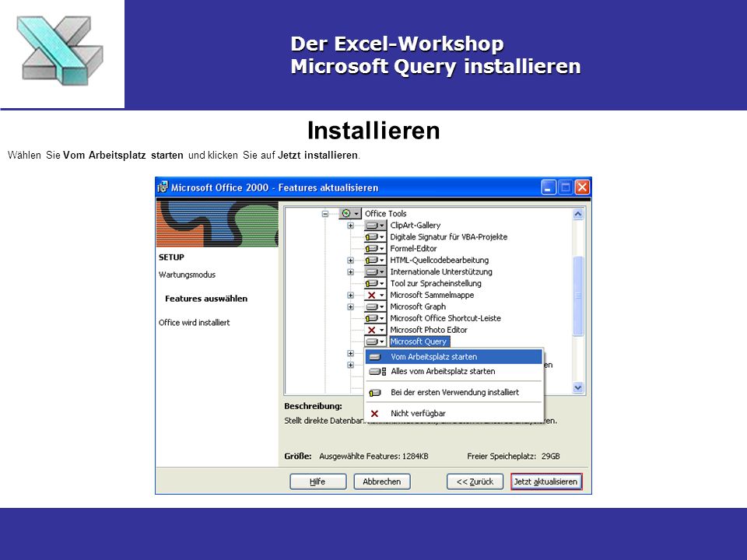The width and height of the screenshot is (747, 560).
Task: Select ClipArt-Gallery in the tree
Action: click(x=415, y=226)
